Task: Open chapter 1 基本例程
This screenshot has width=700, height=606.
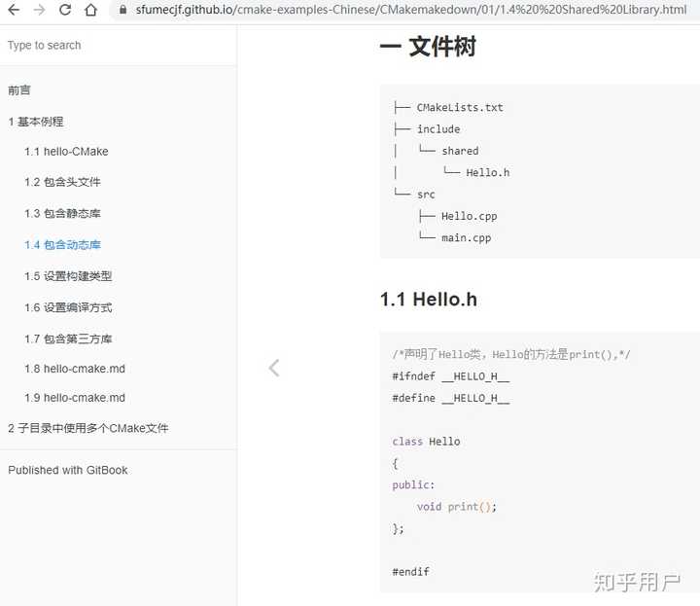Action: tap(36, 122)
